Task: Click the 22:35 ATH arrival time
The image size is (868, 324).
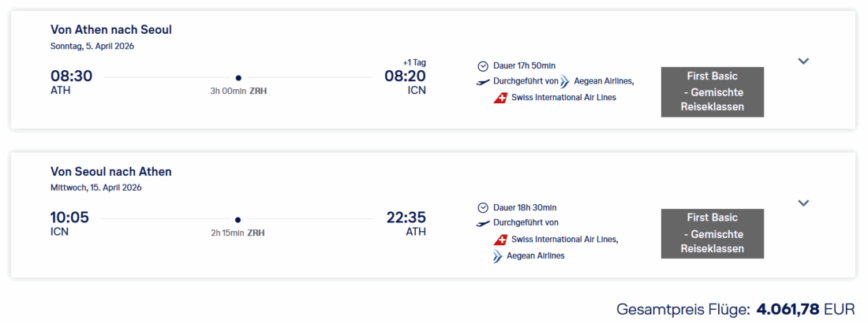Action: (406, 218)
